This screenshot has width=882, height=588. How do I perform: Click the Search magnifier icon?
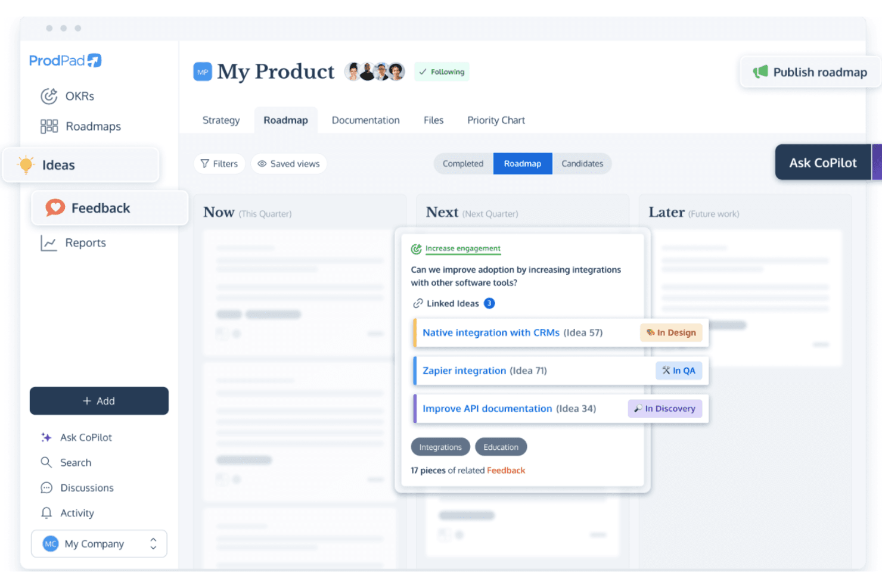46,462
